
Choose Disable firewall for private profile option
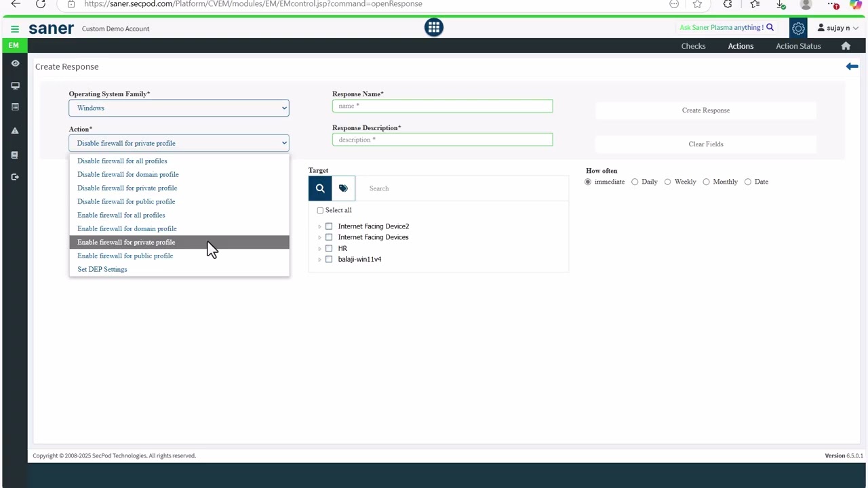pos(179,188)
